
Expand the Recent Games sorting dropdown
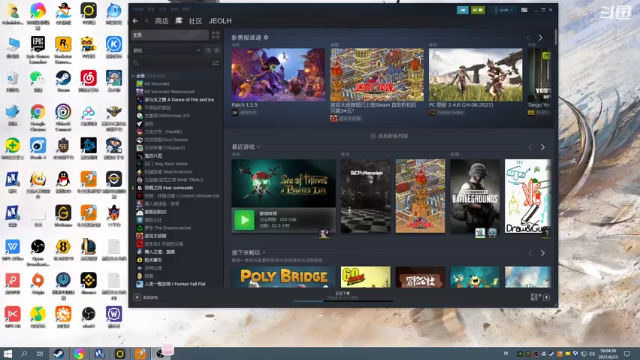click(x=259, y=147)
